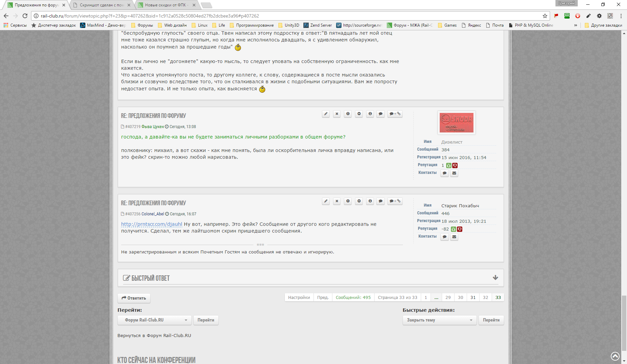Click the envelope contact icon for Дизелист
The height and width of the screenshot is (364, 627).
point(454,173)
